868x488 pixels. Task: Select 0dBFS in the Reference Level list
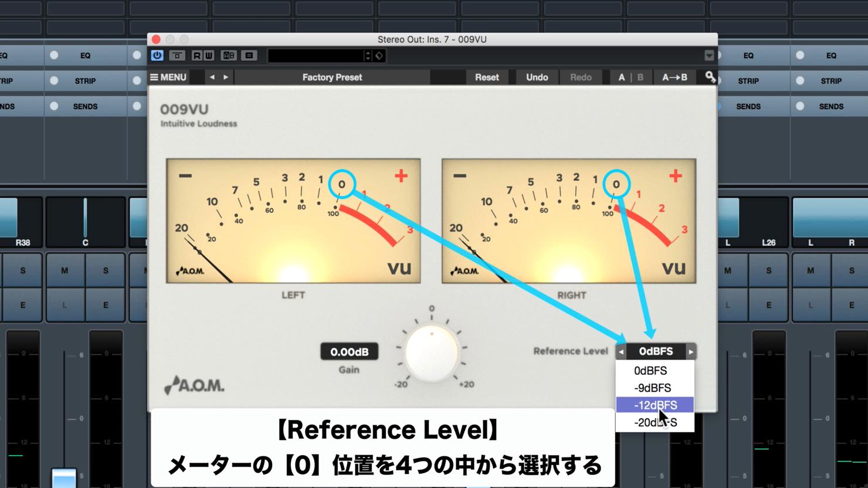(x=655, y=371)
